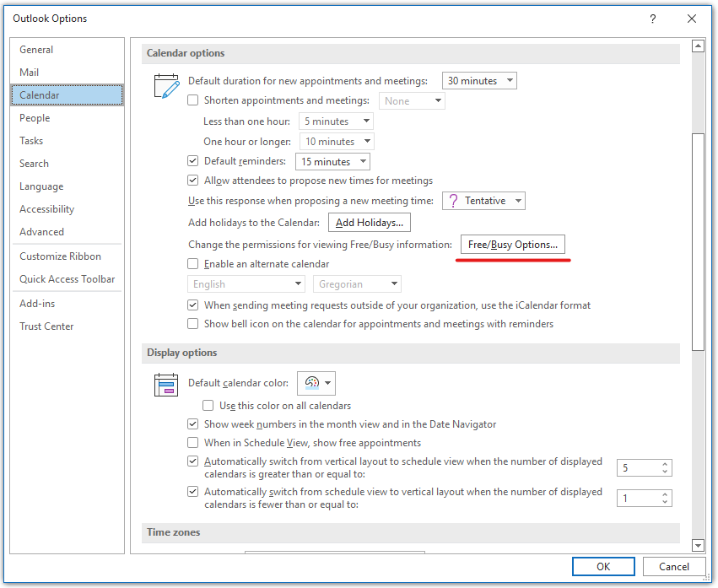The width and height of the screenshot is (718, 588).
Task: Uncheck the Default reminders checkbox
Action: tap(193, 161)
